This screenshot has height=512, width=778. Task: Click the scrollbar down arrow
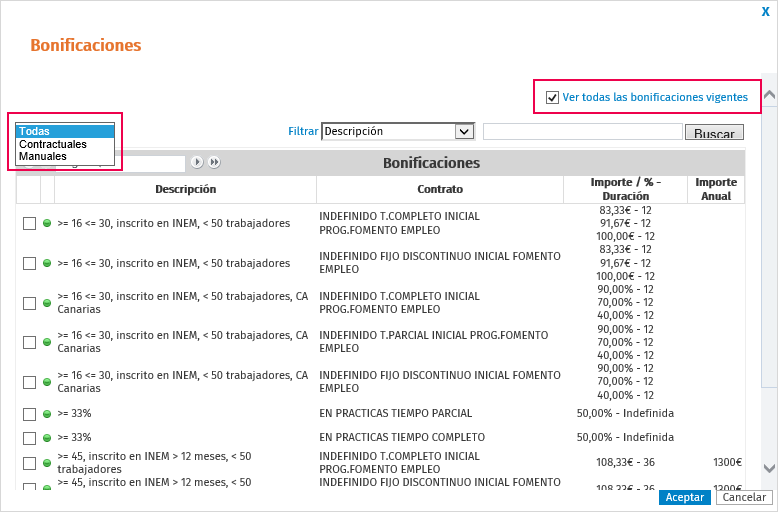769,468
